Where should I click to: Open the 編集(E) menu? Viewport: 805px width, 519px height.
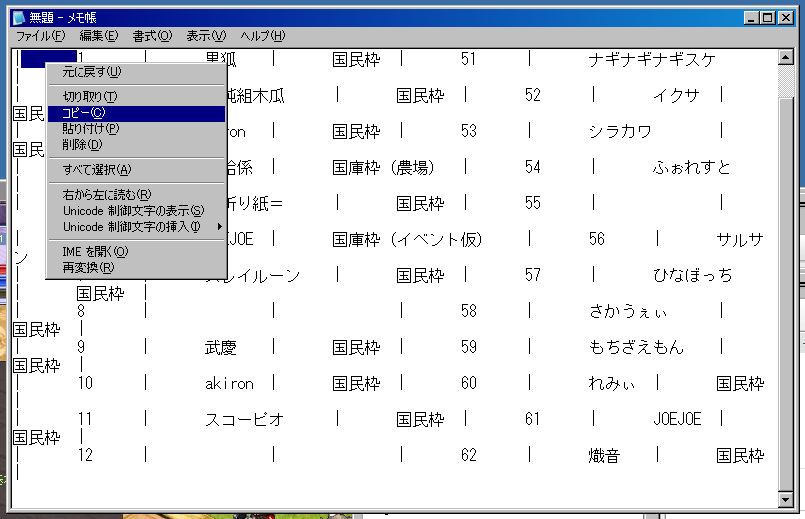(99, 36)
